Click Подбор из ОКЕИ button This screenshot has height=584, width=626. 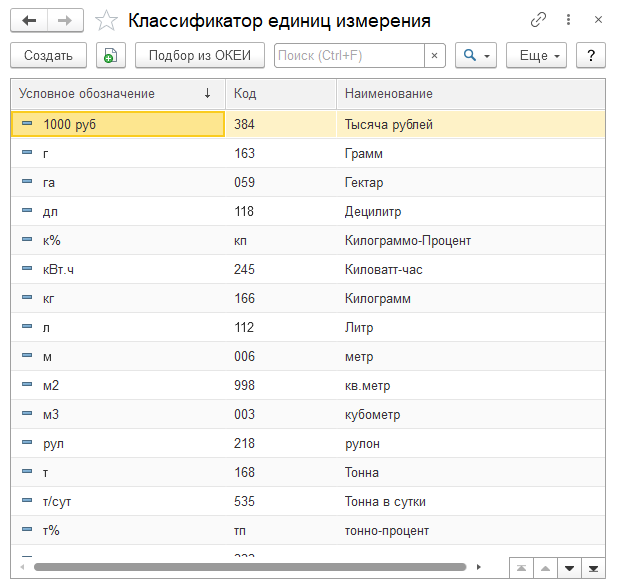tap(200, 55)
